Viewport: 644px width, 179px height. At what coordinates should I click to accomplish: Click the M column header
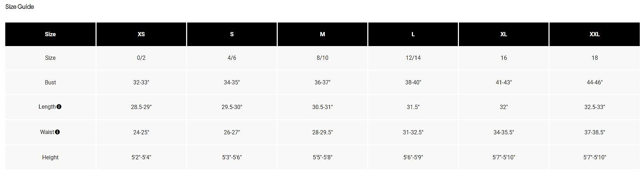pyautogui.click(x=322, y=34)
